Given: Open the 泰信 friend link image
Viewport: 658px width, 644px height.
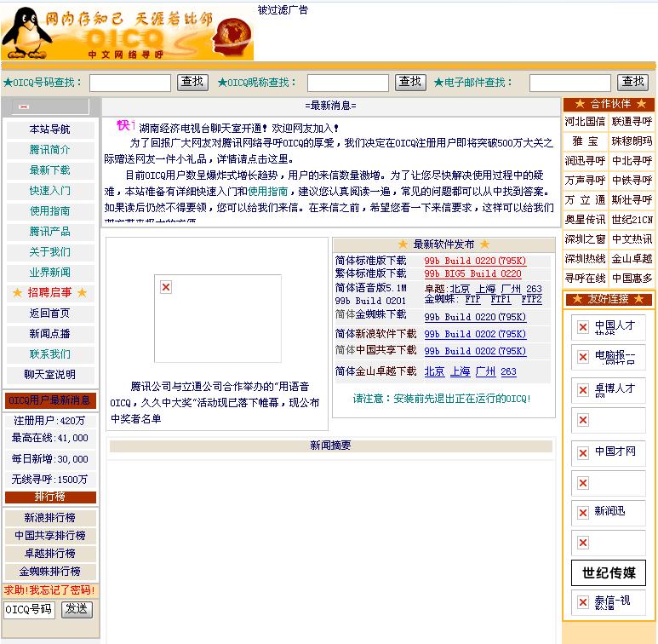Looking at the screenshot, I should click(x=608, y=602).
